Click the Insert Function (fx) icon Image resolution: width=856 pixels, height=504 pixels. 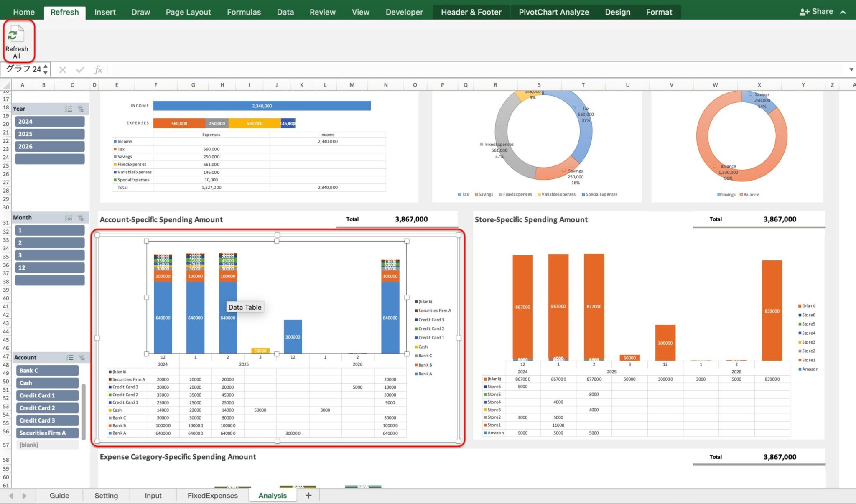[x=99, y=69]
